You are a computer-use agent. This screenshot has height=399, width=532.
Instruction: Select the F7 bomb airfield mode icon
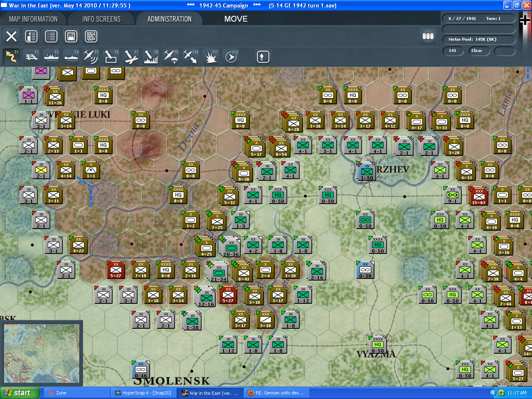pos(131,57)
